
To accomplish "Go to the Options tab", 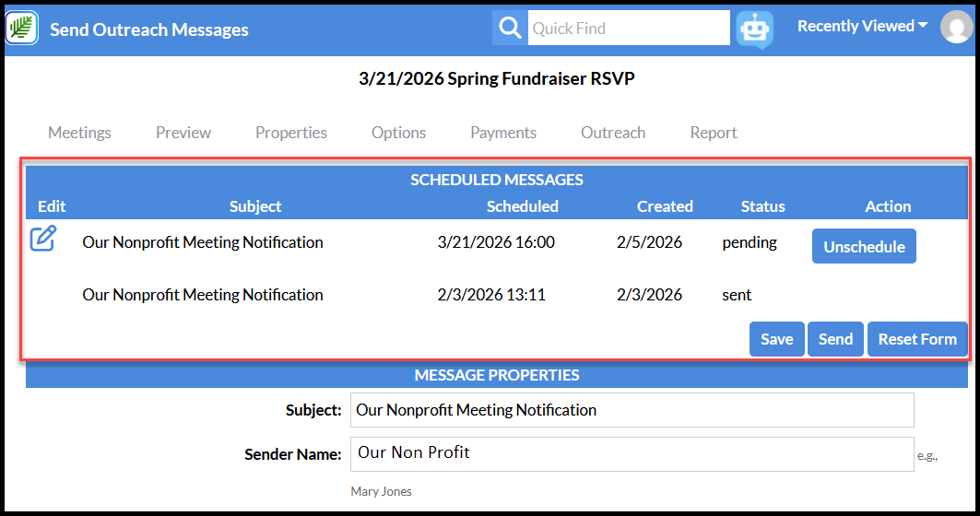I will point(398,133).
